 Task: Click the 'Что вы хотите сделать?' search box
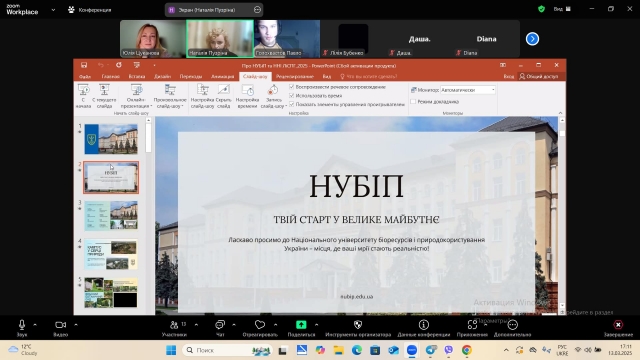tap(369, 76)
